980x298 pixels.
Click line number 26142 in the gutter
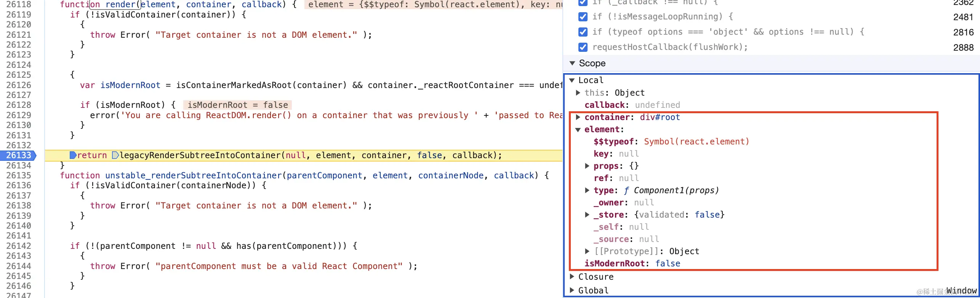coord(19,246)
